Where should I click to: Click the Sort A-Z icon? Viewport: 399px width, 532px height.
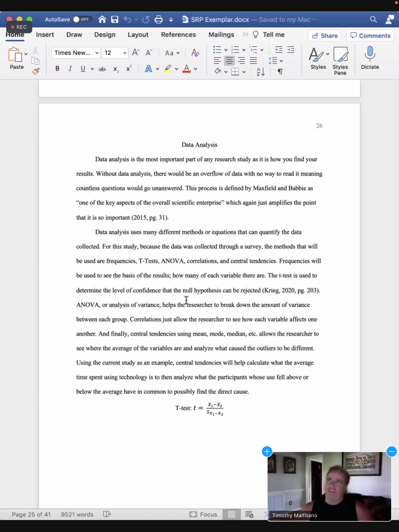260,71
